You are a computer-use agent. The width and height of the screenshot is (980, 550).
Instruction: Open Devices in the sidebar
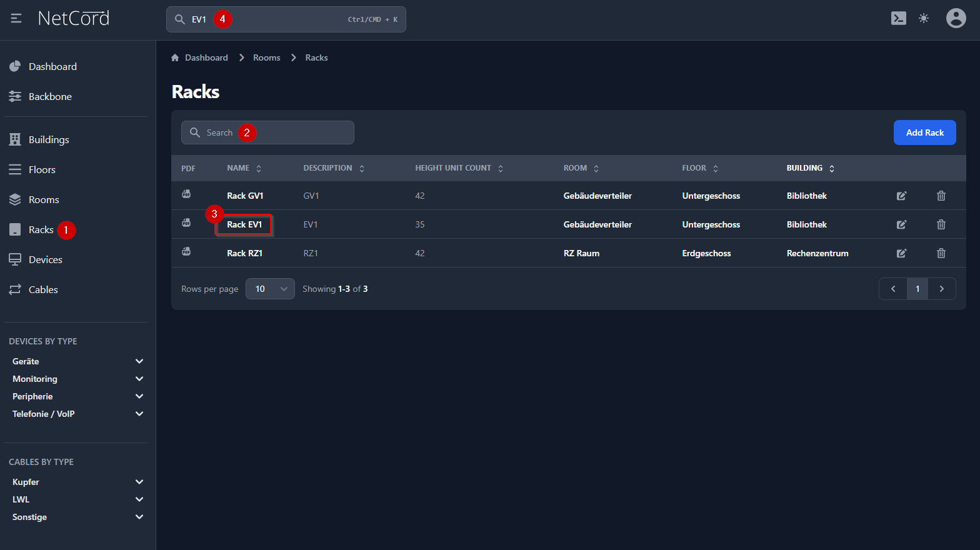45,259
